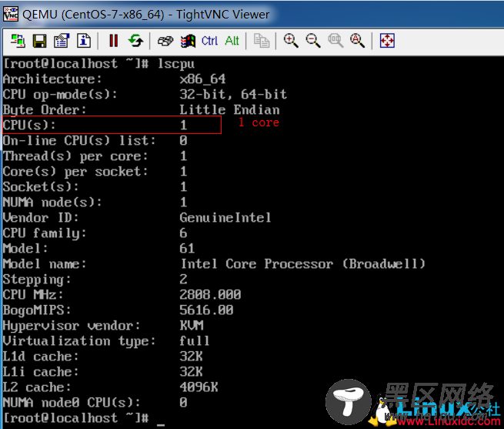Switch to full-screen mode icon
This screenshot has height=429, width=504.
[x=387, y=41]
